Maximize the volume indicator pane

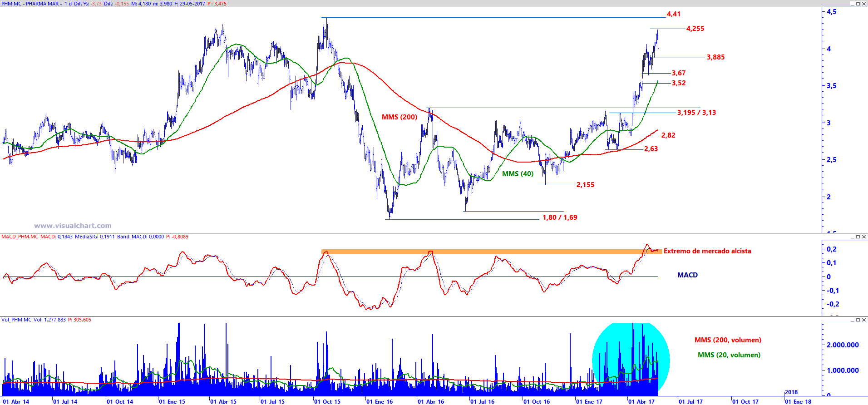858,320
